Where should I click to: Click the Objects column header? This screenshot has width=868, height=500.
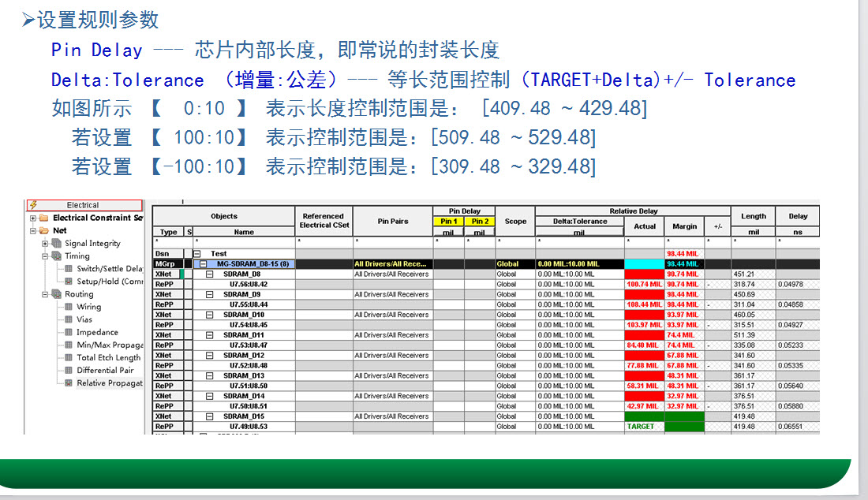223,216
